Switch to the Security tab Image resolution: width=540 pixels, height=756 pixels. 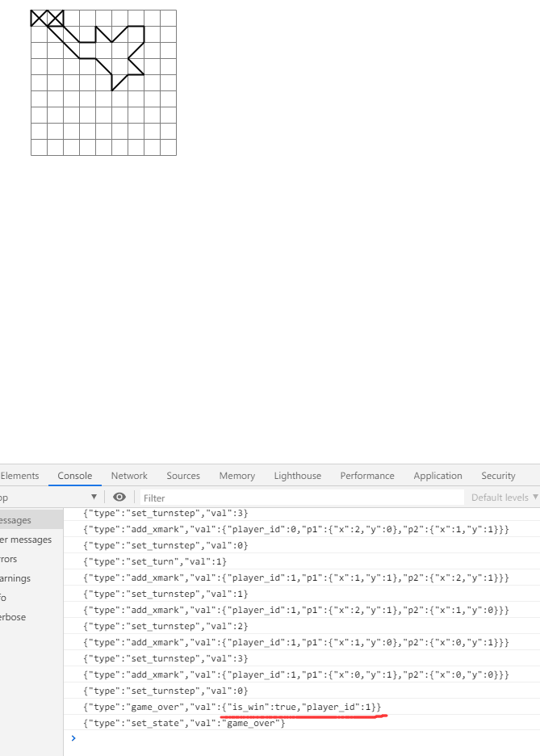(x=498, y=476)
